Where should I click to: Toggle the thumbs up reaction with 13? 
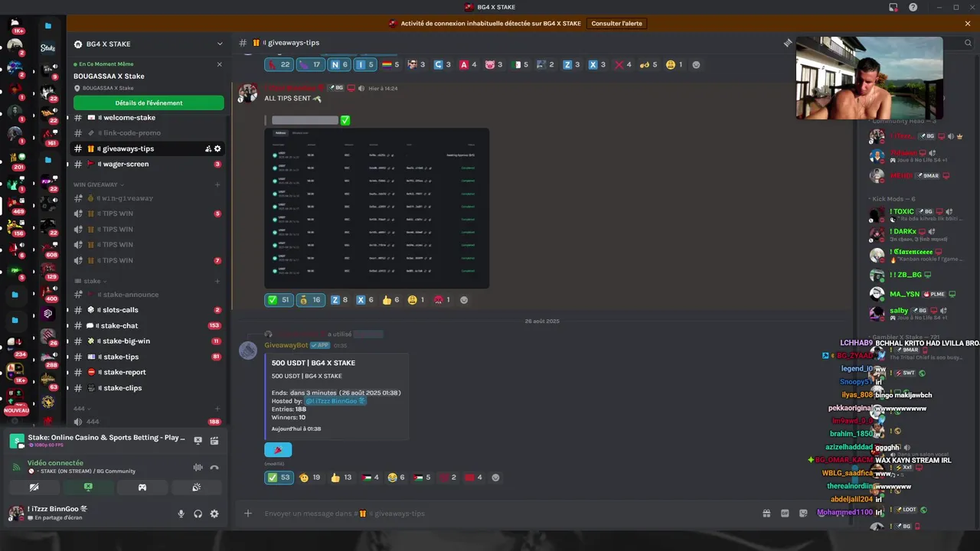point(341,478)
